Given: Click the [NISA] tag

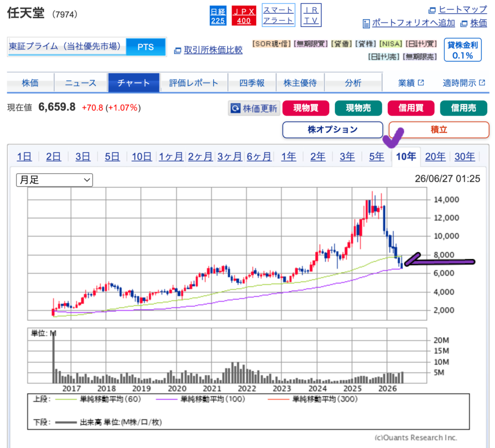Looking at the screenshot, I should (391, 44).
